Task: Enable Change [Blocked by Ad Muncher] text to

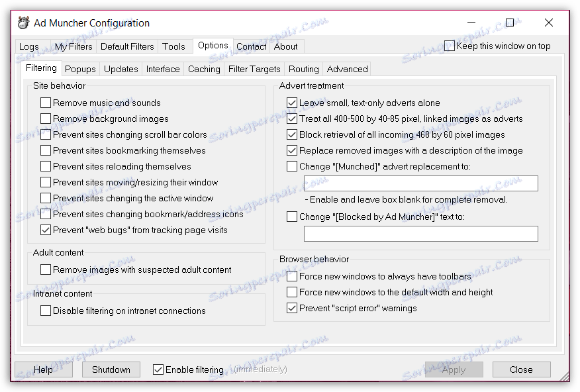Action: [292, 217]
